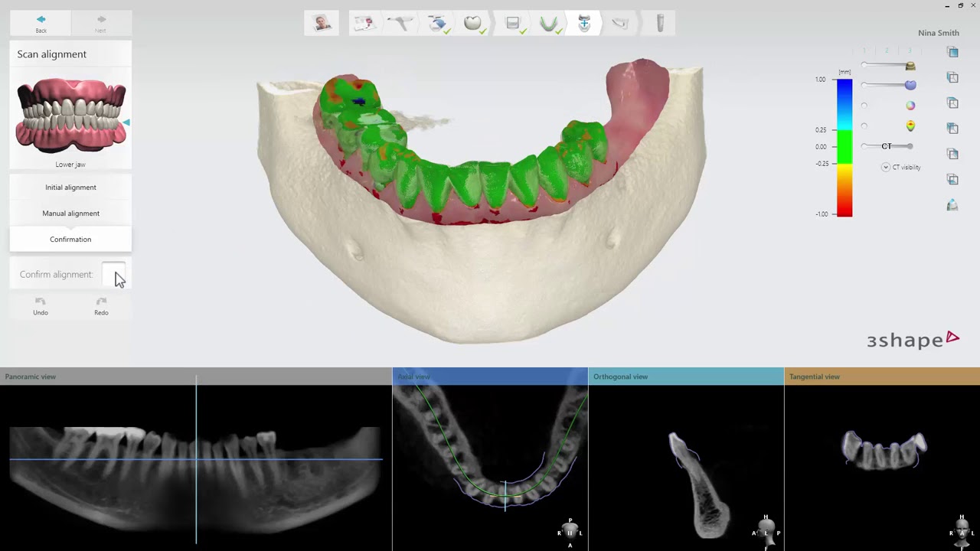980x551 pixels.
Task: Click the tooth-shaped view icon below the cubes
Action: click(x=952, y=205)
